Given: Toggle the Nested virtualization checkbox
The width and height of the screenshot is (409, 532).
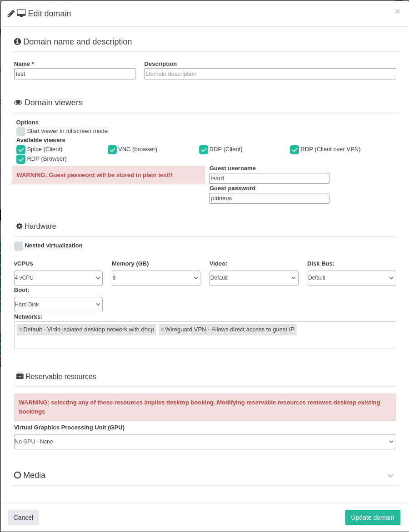Looking at the screenshot, I should [19, 246].
